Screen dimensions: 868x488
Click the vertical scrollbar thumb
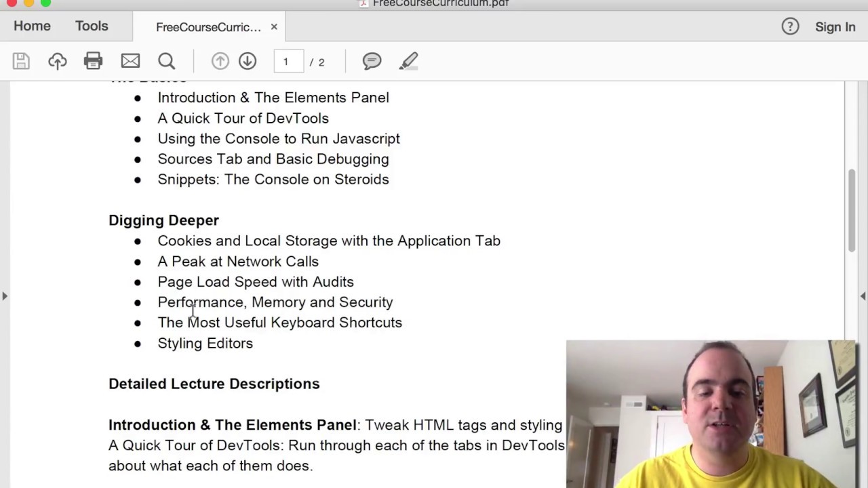pyautogui.click(x=852, y=211)
